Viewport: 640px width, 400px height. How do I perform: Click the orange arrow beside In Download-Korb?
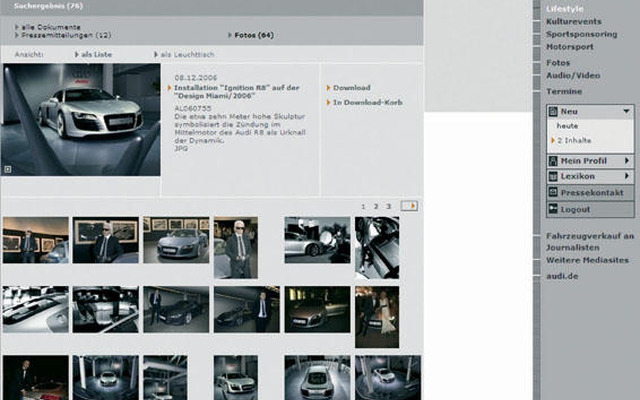point(328,102)
